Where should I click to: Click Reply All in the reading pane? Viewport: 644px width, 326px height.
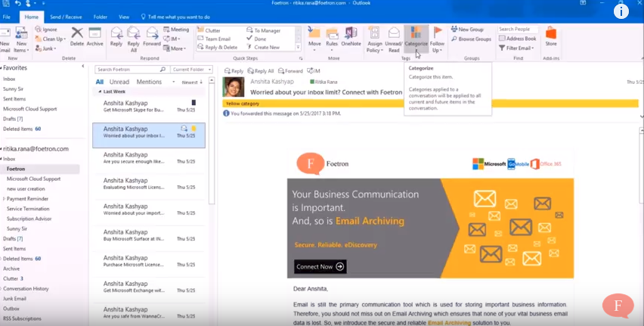pos(260,71)
